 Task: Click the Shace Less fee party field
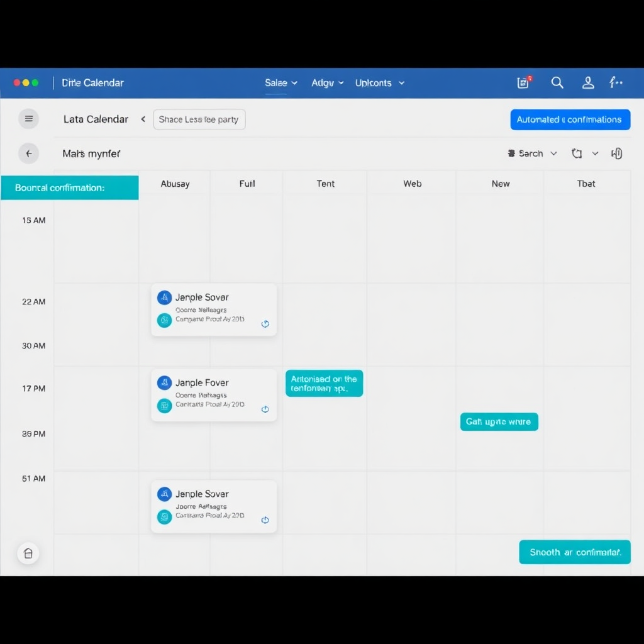[x=199, y=119]
